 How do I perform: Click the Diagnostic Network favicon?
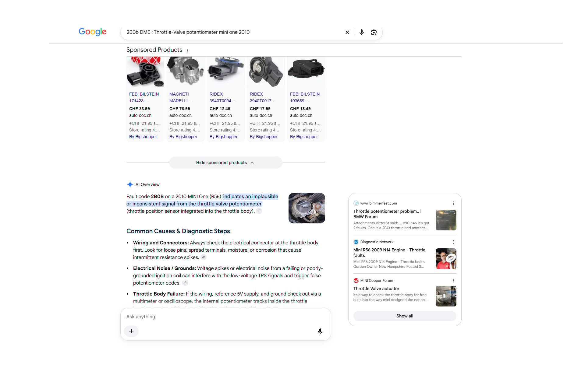(356, 242)
